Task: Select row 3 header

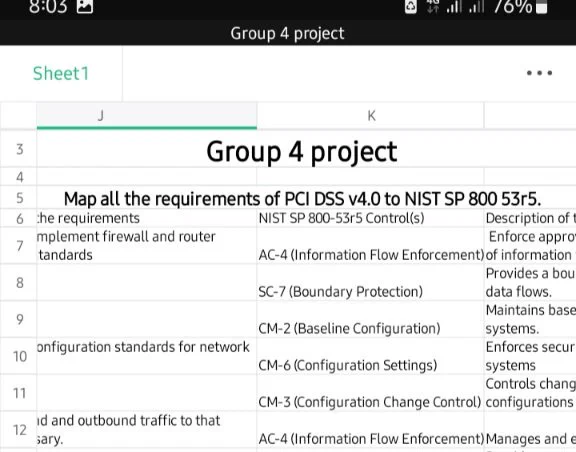Action: coord(19,149)
